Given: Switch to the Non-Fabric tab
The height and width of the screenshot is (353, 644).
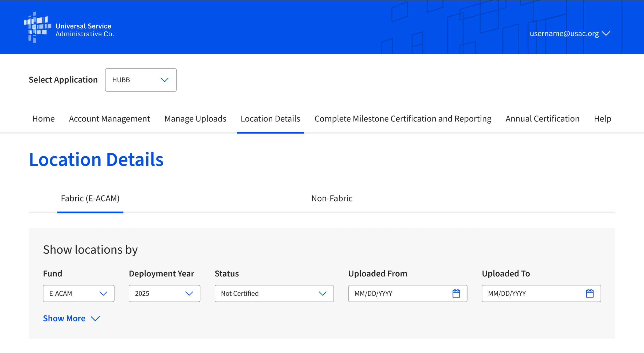Looking at the screenshot, I should [332, 198].
